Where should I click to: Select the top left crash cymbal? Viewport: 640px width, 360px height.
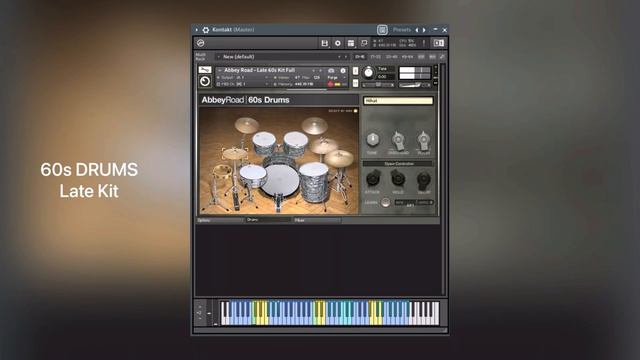pyautogui.click(x=247, y=125)
